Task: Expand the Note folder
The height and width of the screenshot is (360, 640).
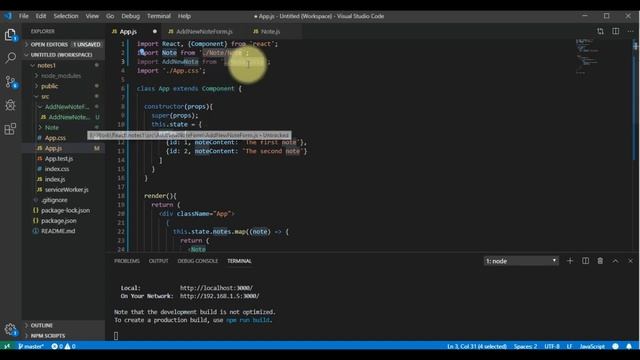Action: [64, 127]
